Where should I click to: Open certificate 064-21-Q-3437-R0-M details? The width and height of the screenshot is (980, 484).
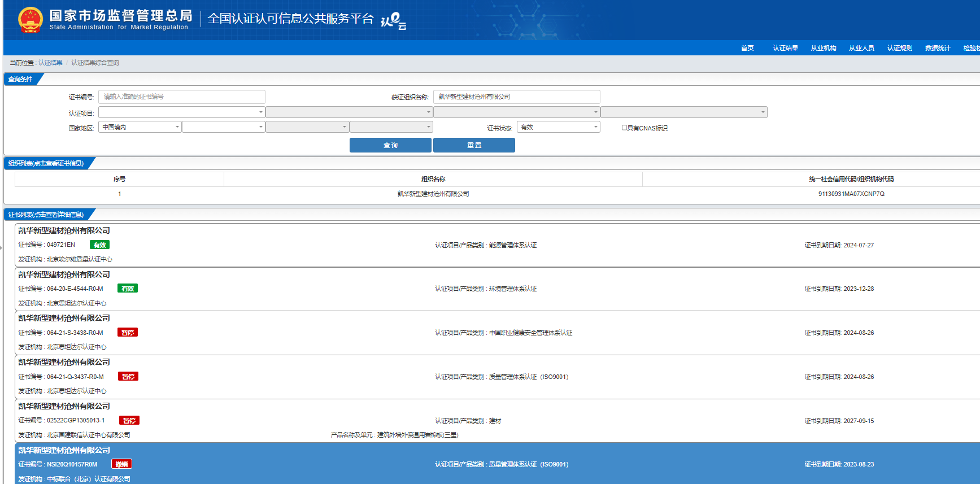497,377
